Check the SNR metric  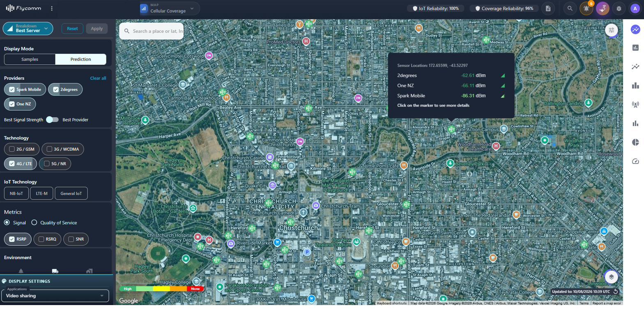76,239
